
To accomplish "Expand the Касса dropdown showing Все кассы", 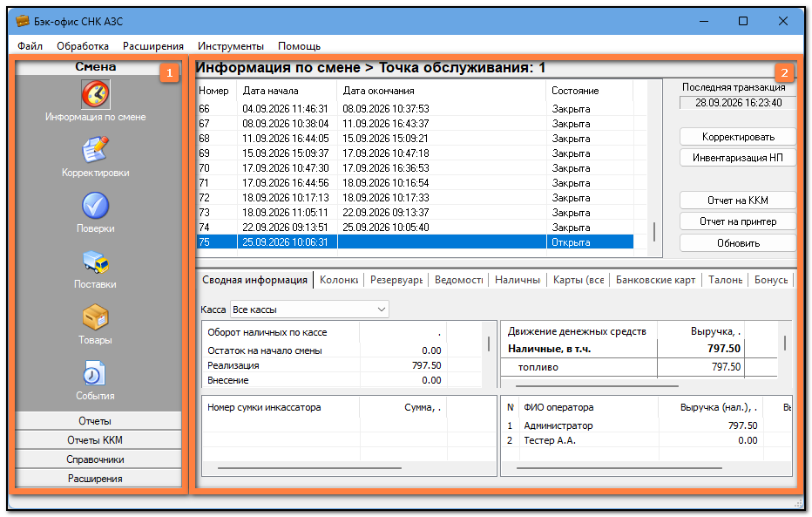I will click(309, 310).
